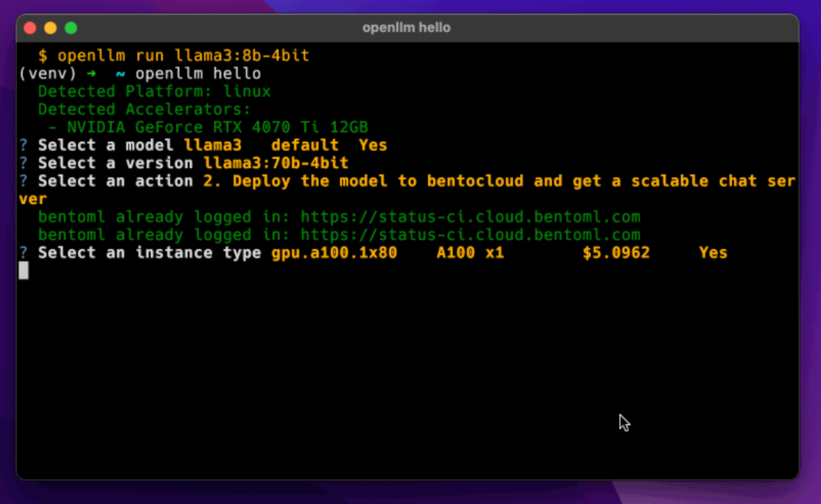Click the terminal cursor block
Viewport: 821px width, 504px height.
tap(23, 271)
